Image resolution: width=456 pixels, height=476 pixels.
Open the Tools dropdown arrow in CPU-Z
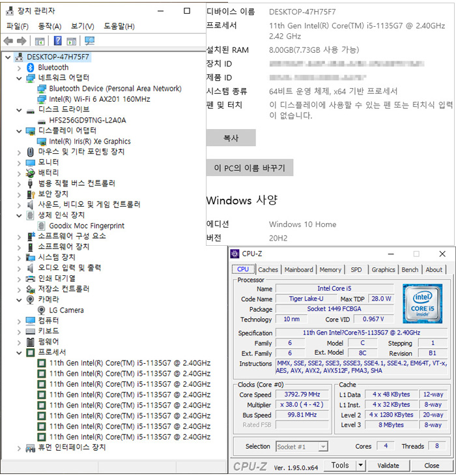pyautogui.click(x=360, y=466)
